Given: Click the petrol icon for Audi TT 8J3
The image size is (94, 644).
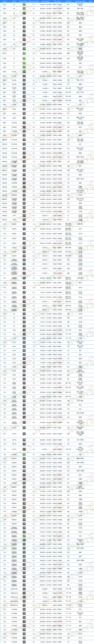Looking at the screenshot, I should tap(24, 63).
